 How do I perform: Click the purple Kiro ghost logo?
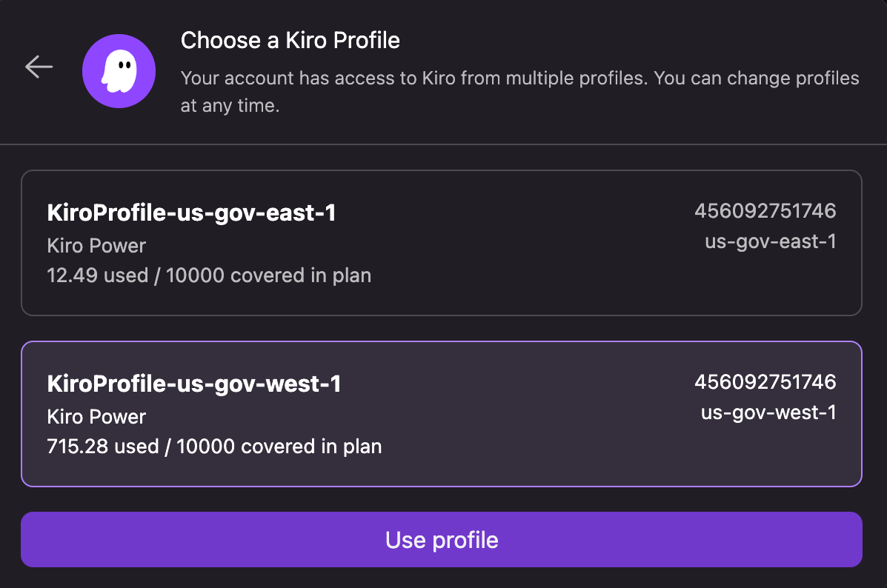click(119, 70)
